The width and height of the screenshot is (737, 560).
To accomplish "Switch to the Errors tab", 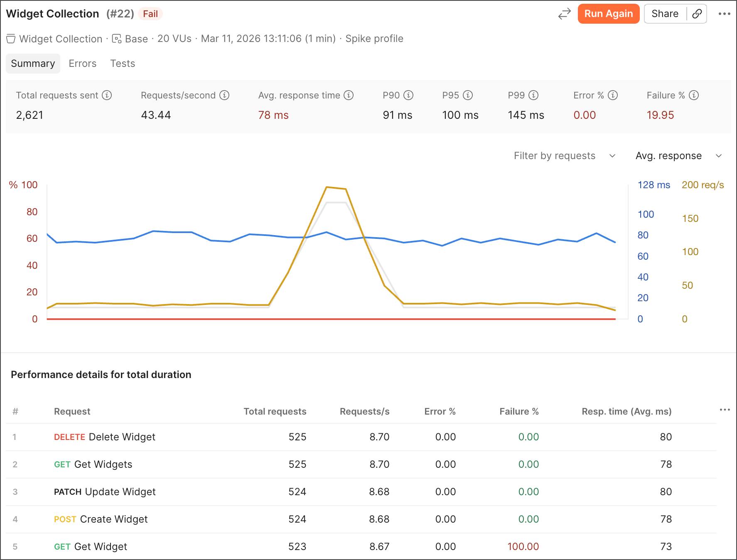I will (x=82, y=63).
